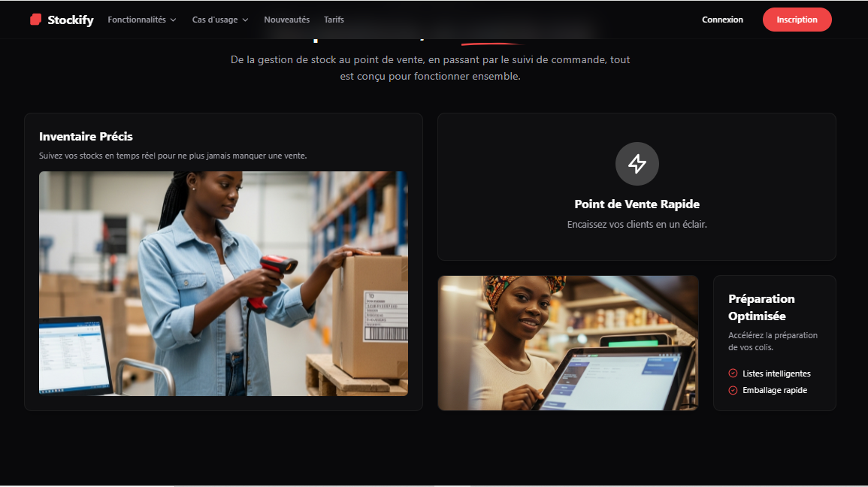Click the Préparation Optimisée heading
Image resolution: width=868 pixels, height=487 pixels.
tap(761, 307)
